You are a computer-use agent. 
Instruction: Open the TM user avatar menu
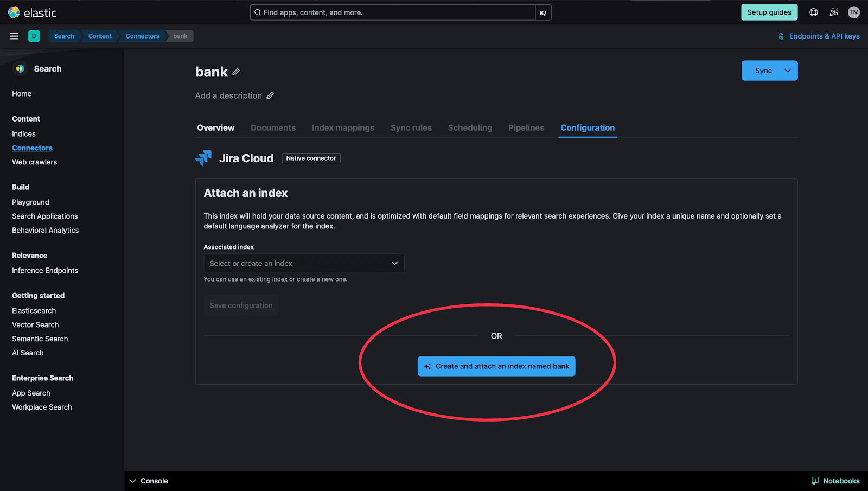click(x=853, y=12)
